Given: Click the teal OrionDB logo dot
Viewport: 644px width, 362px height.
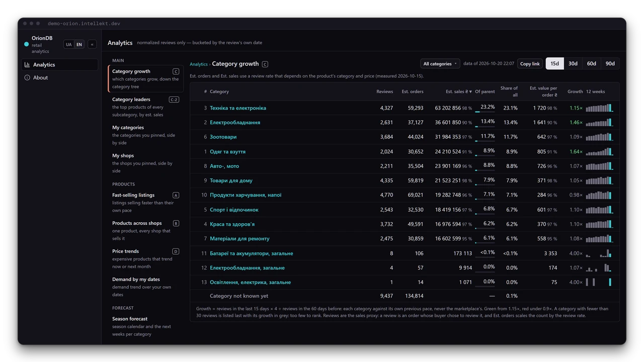Looking at the screenshot, I should (x=27, y=44).
